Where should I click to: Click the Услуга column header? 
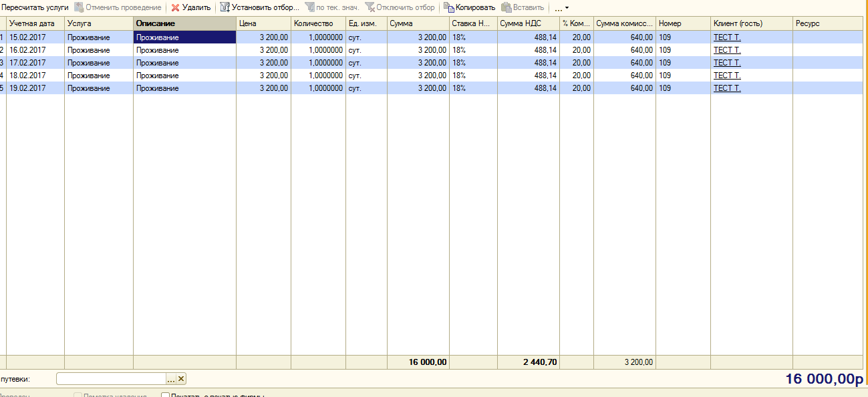(99, 23)
